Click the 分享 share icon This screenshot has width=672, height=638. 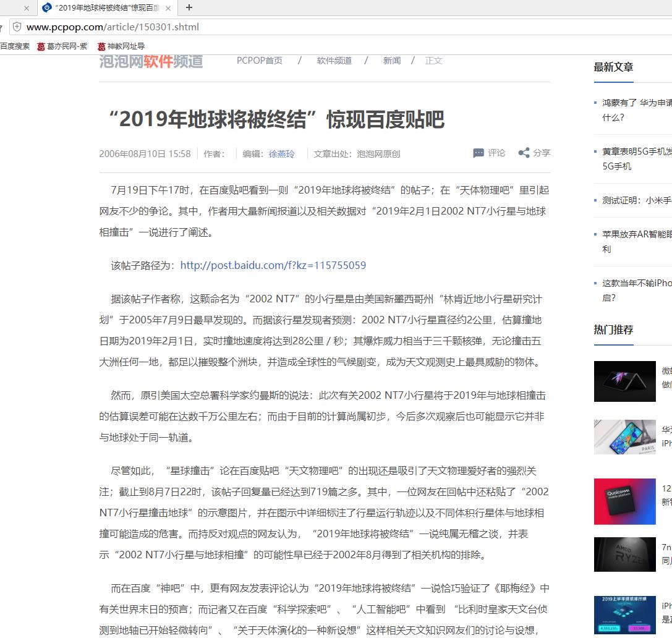(x=524, y=153)
